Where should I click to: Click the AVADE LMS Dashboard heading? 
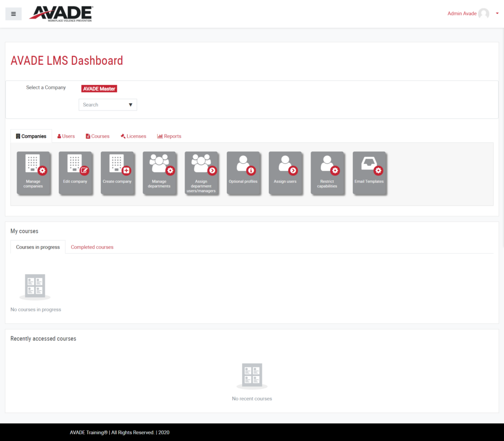(x=67, y=60)
